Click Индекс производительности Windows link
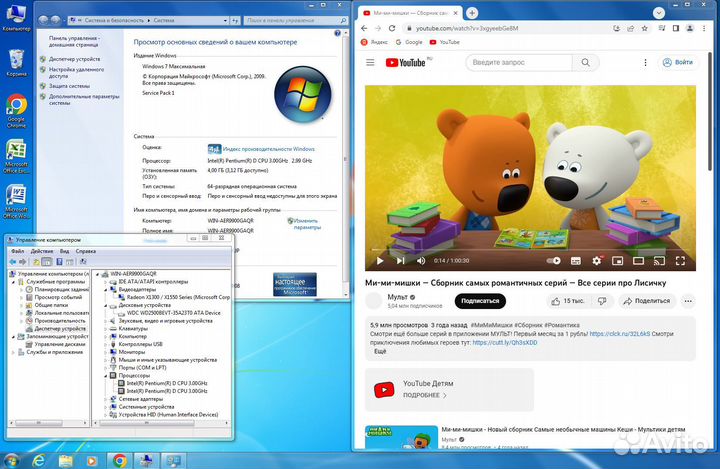 269,149
